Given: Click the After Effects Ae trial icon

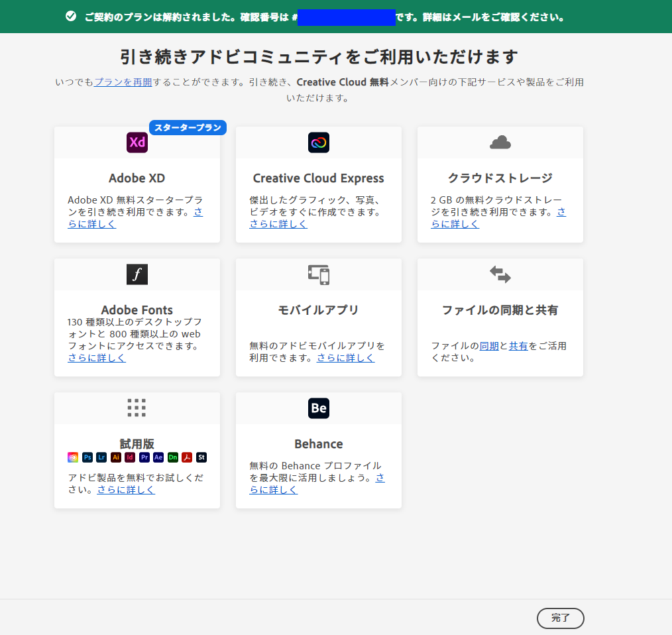Looking at the screenshot, I should tap(158, 457).
